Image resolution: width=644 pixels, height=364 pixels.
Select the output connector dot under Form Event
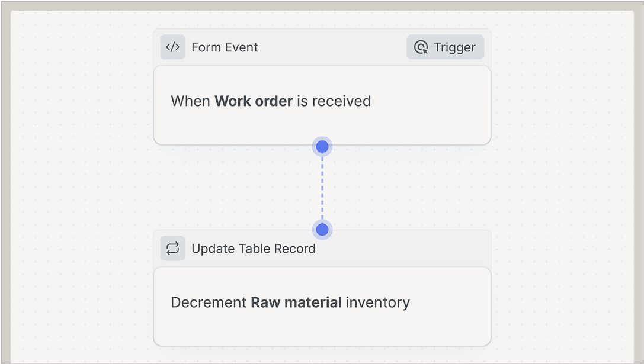[322, 146]
